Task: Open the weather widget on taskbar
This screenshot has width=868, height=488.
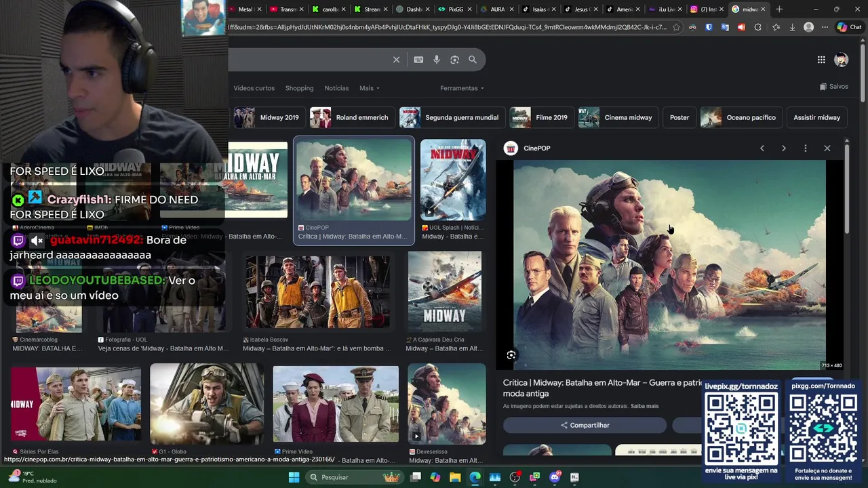Action: pyautogui.click(x=31, y=477)
